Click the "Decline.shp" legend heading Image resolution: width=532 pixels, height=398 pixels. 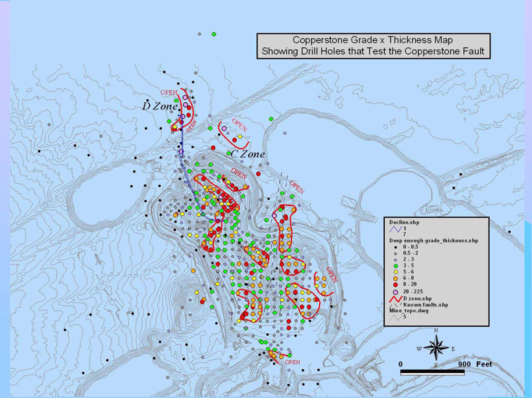404,222
